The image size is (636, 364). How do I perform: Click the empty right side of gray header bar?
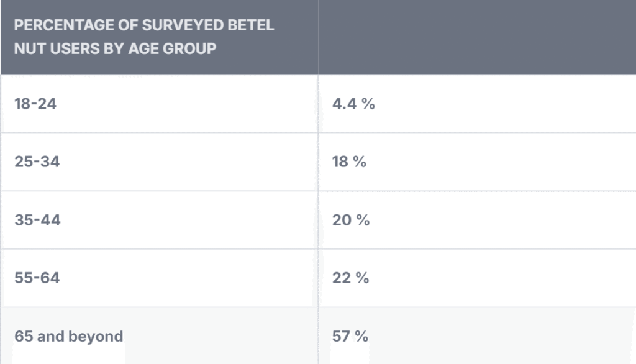pyautogui.click(x=472, y=37)
